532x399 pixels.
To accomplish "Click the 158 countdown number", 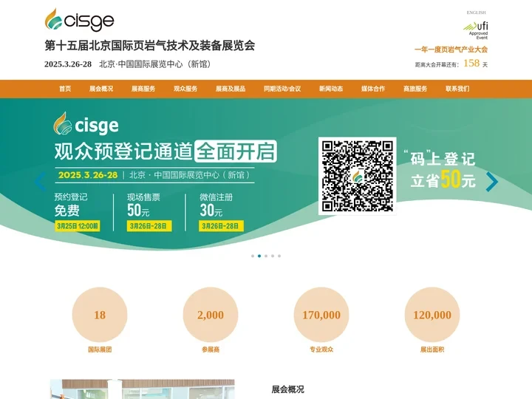I will click(x=471, y=63).
